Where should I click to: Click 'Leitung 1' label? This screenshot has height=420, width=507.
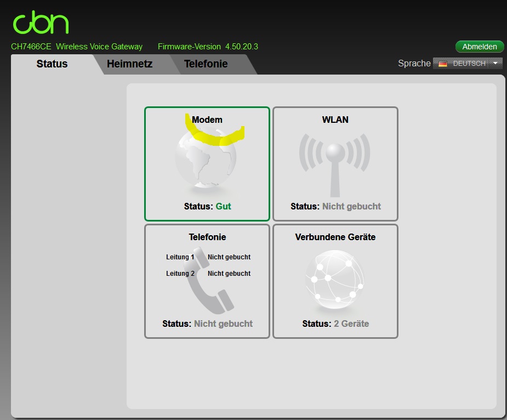(x=180, y=257)
